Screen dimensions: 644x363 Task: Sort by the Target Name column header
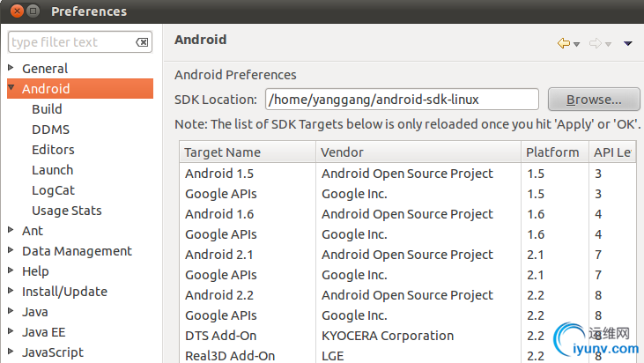248,152
